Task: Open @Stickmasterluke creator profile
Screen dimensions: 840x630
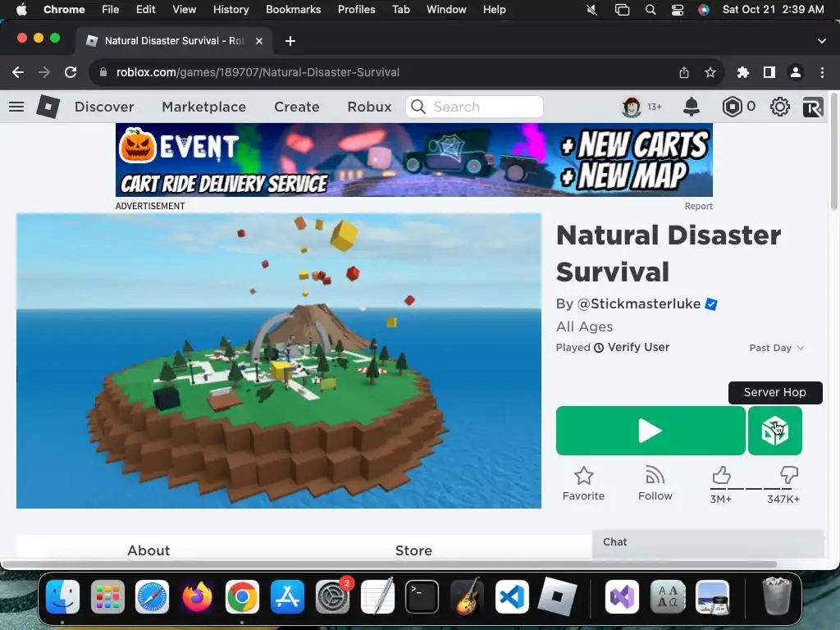Action: 638,304
